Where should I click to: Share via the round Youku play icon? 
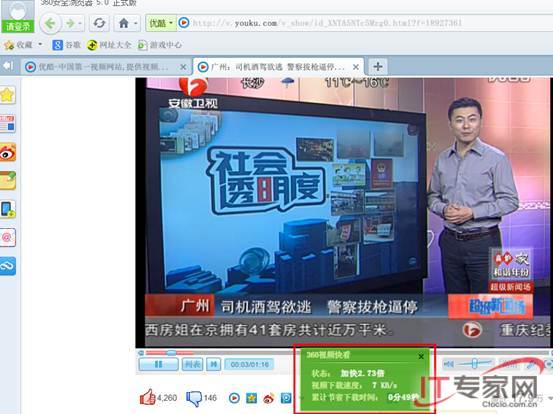click(x=235, y=398)
